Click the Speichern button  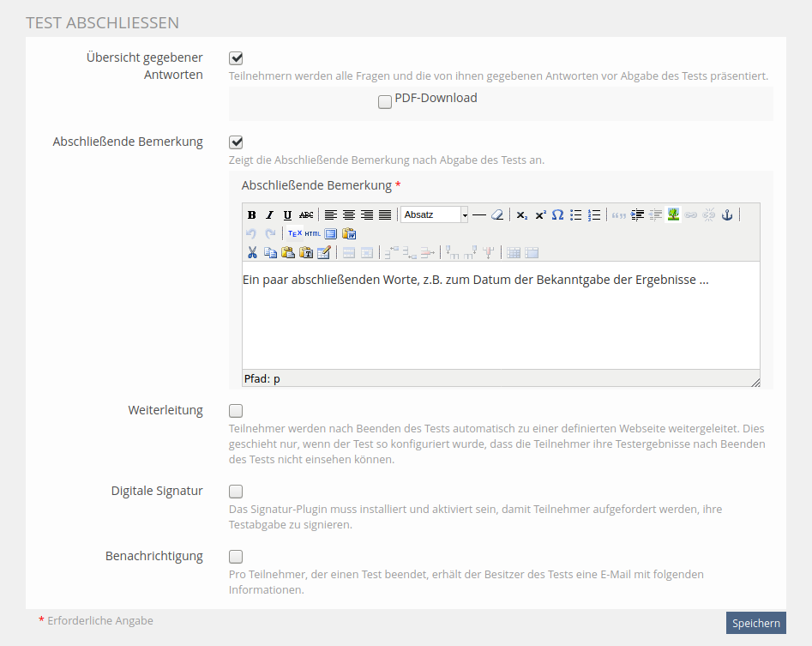755,623
